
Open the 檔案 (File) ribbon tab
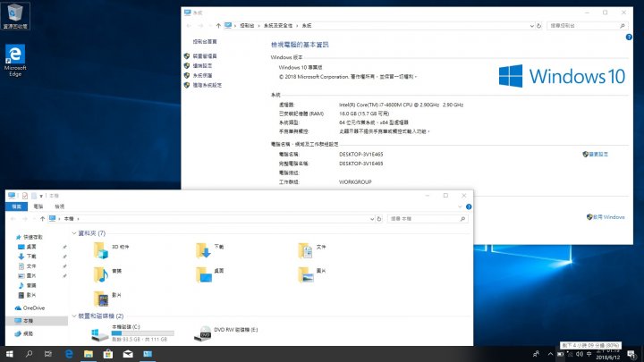(16, 206)
